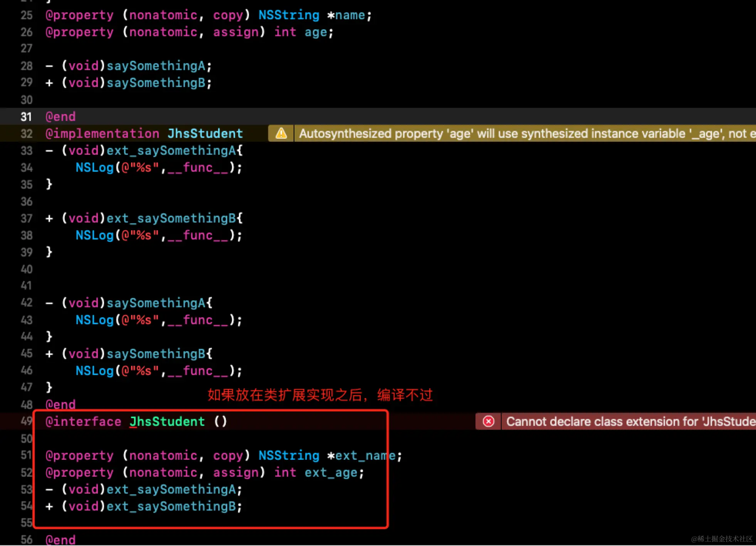Click NSLog call inside class method saySomethingB
756x546 pixels.
click(94, 371)
